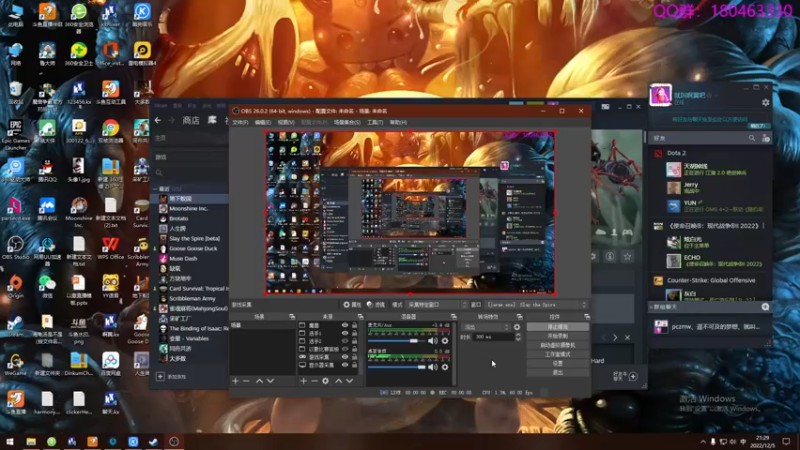Click the 启动虚拟摄像机 virtual camera button
Image resolution: width=800 pixels, height=450 pixels.
(558, 345)
